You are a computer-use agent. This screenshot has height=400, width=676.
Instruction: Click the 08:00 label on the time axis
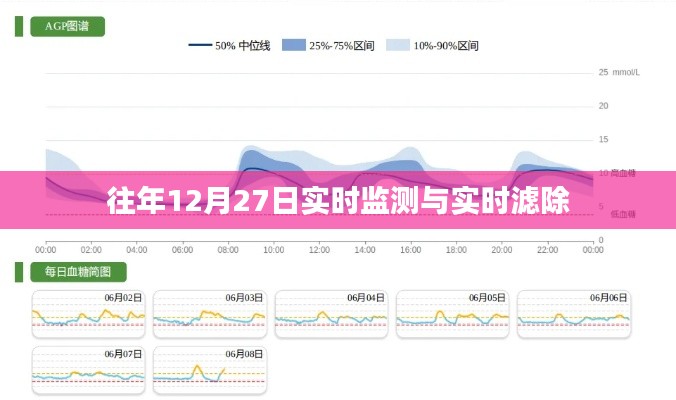coord(229,248)
